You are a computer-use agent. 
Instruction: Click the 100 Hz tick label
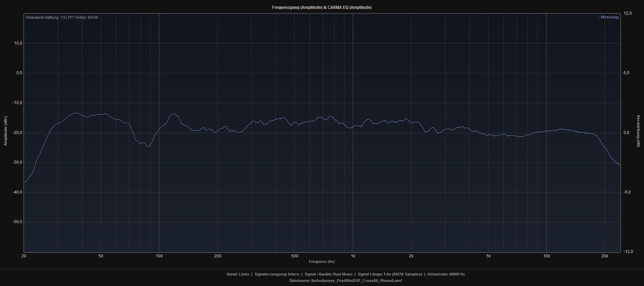(x=159, y=256)
